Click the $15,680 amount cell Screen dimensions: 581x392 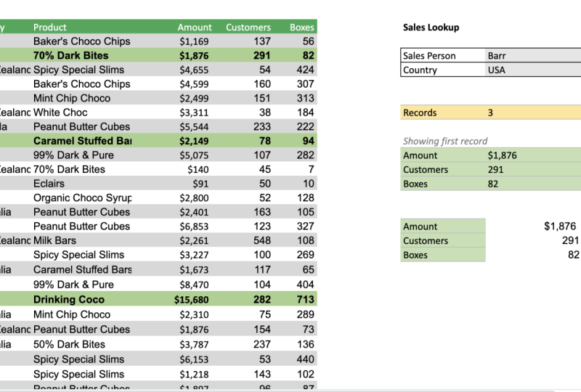click(191, 299)
